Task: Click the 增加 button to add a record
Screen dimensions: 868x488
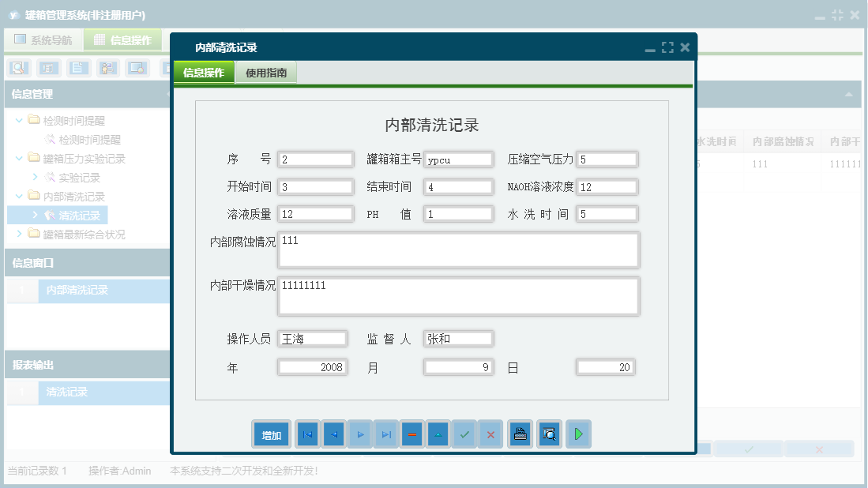Action: pos(271,434)
